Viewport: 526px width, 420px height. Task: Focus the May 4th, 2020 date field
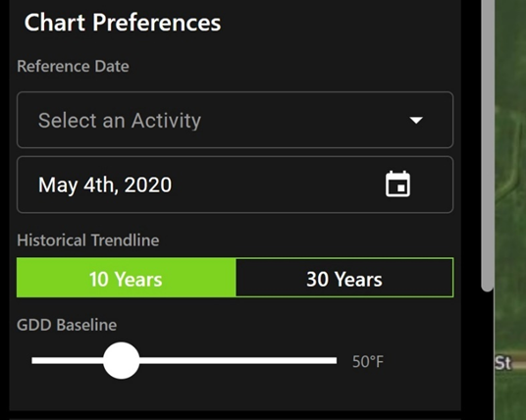click(x=236, y=184)
